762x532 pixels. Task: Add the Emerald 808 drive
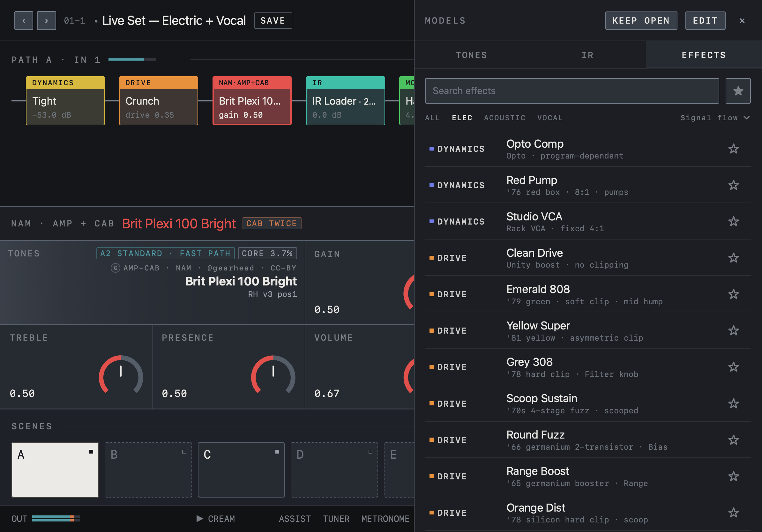coord(588,294)
